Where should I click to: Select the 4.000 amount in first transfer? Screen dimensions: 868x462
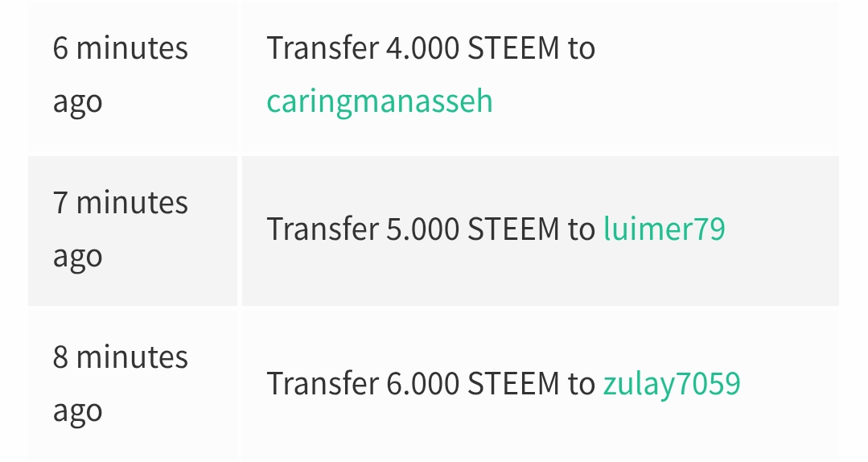coord(422,48)
